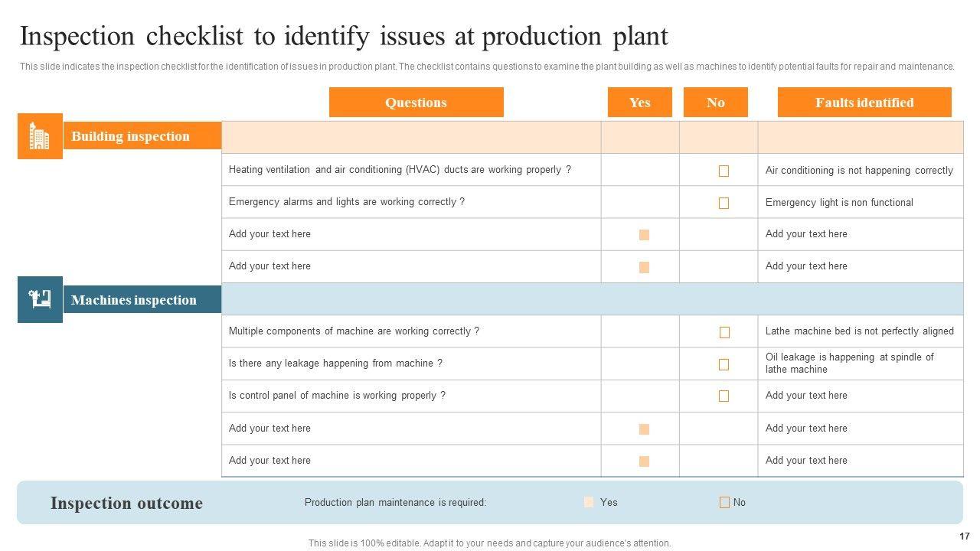Viewport: 980px width, 551px height.
Task: Click the Yes column header
Action: click(x=639, y=103)
